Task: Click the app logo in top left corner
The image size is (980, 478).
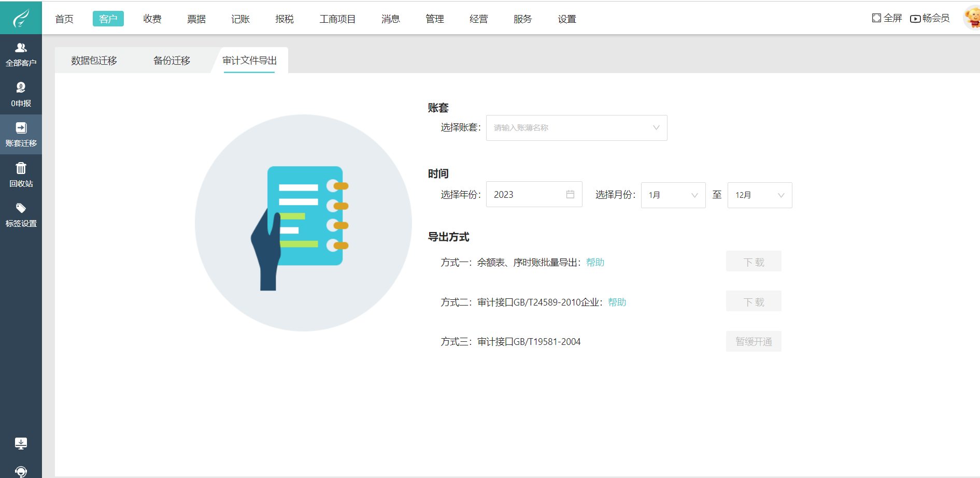Action: click(x=21, y=17)
